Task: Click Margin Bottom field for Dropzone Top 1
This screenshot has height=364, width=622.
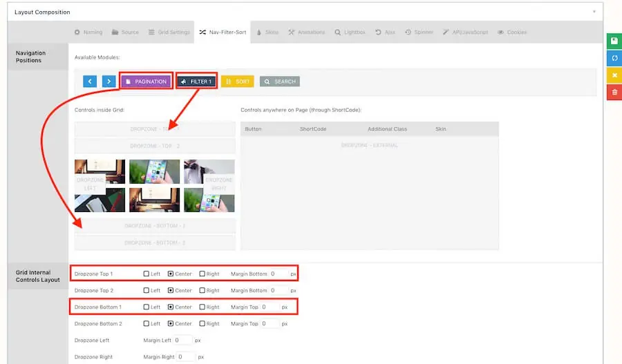Action: click(x=279, y=274)
